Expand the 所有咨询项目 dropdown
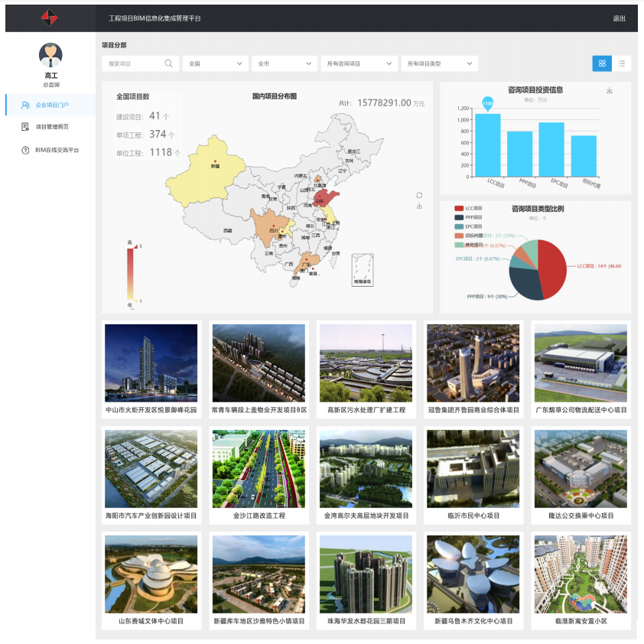Image resolution: width=644 pixels, height=644 pixels. (359, 63)
